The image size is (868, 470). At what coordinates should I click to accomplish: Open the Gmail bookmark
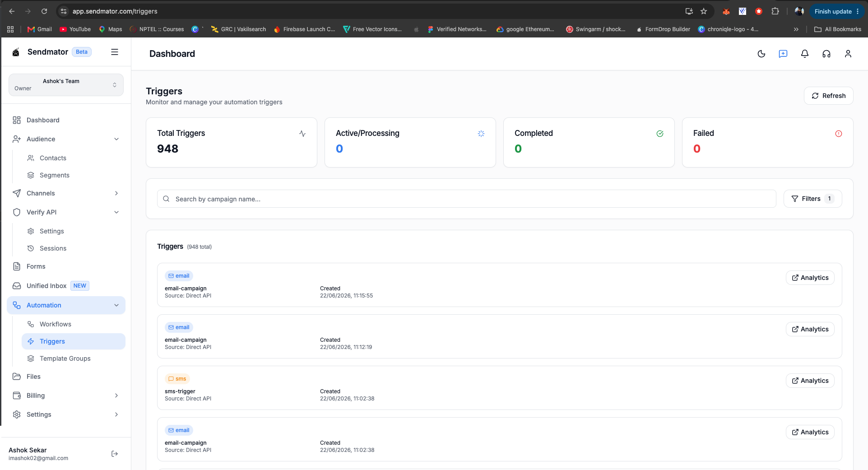40,29
